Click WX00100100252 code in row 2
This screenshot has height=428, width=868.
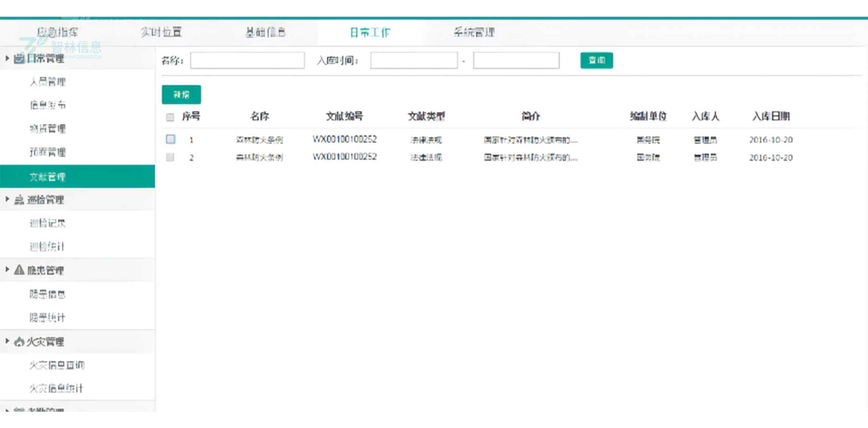coord(345,157)
